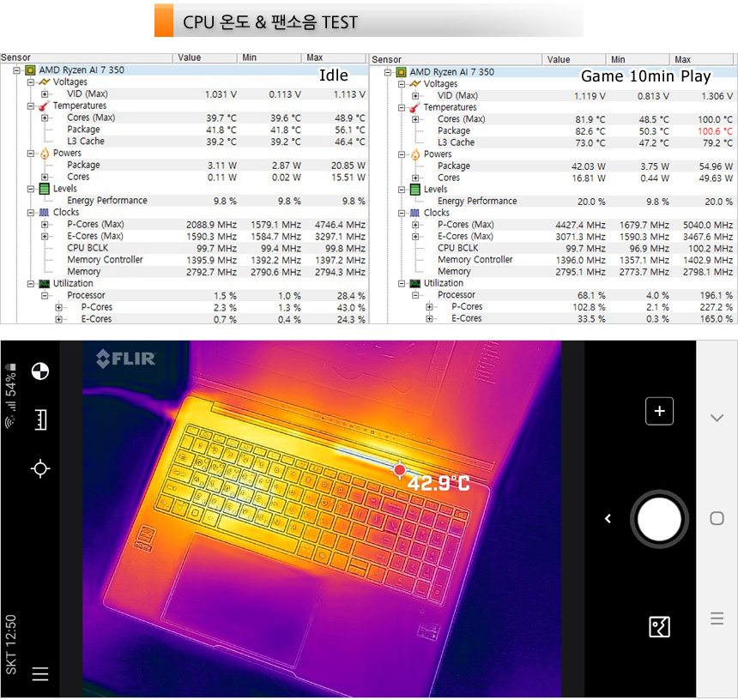Click the red spot marker at 42.9°C

[400, 470]
